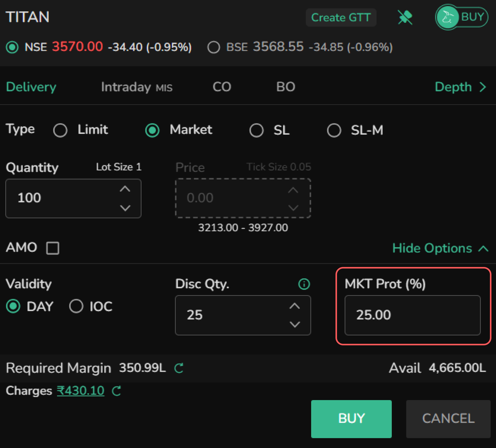The width and height of the screenshot is (496, 448).
Task: Choose the SL order type
Action: [256, 130]
